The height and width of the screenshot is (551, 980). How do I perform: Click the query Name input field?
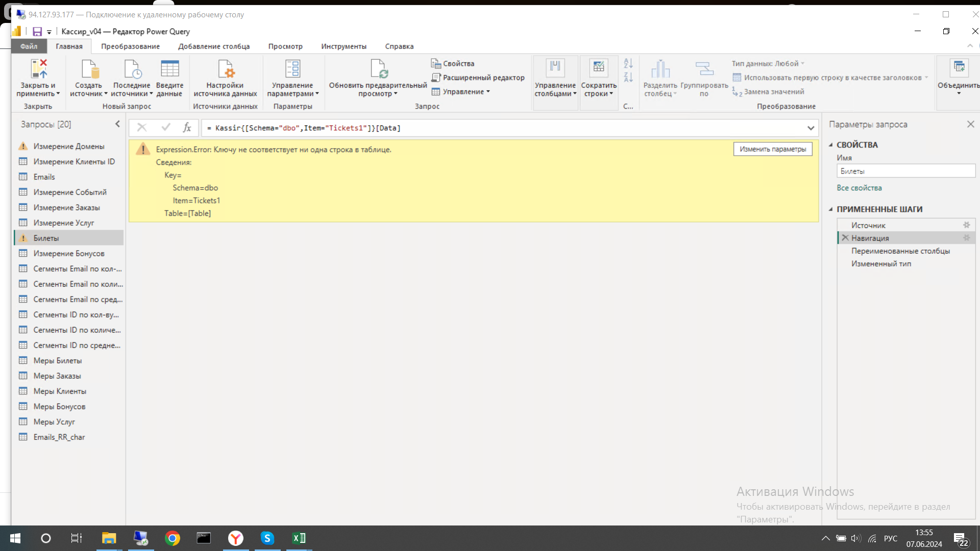(905, 171)
